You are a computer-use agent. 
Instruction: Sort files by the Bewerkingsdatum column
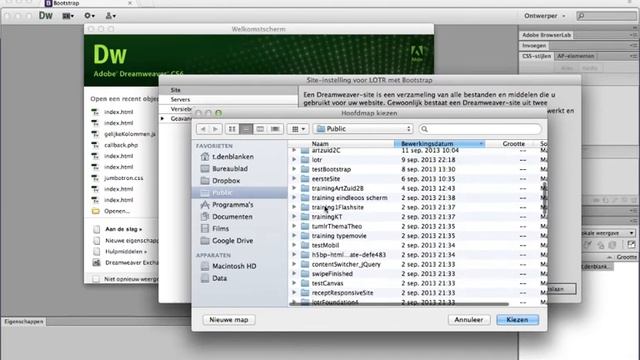click(x=439, y=144)
